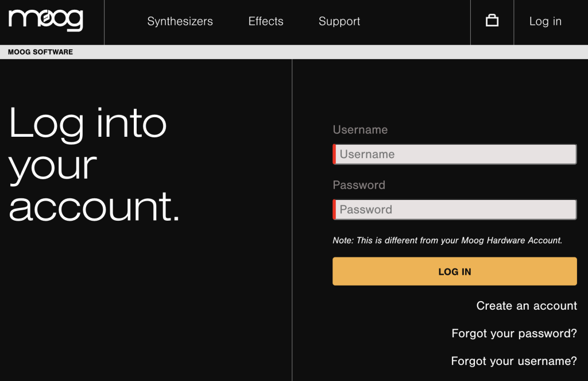Image resolution: width=588 pixels, height=381 pixels.
Task: Open the Effects menu
Action: coord(265,21)
